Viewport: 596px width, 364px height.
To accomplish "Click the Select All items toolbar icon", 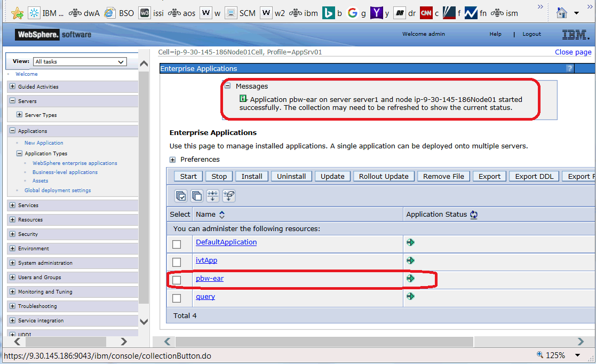I will (181, 196).
